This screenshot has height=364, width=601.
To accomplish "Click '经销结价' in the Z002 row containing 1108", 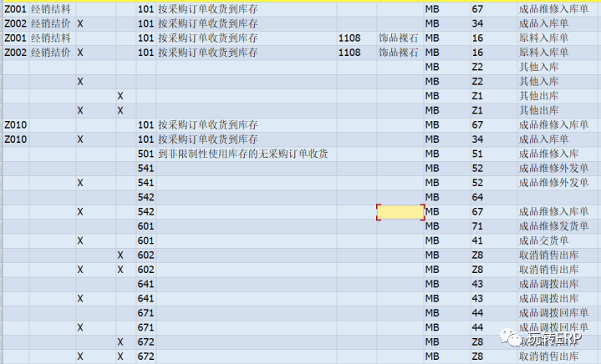I will pos(51,53).
